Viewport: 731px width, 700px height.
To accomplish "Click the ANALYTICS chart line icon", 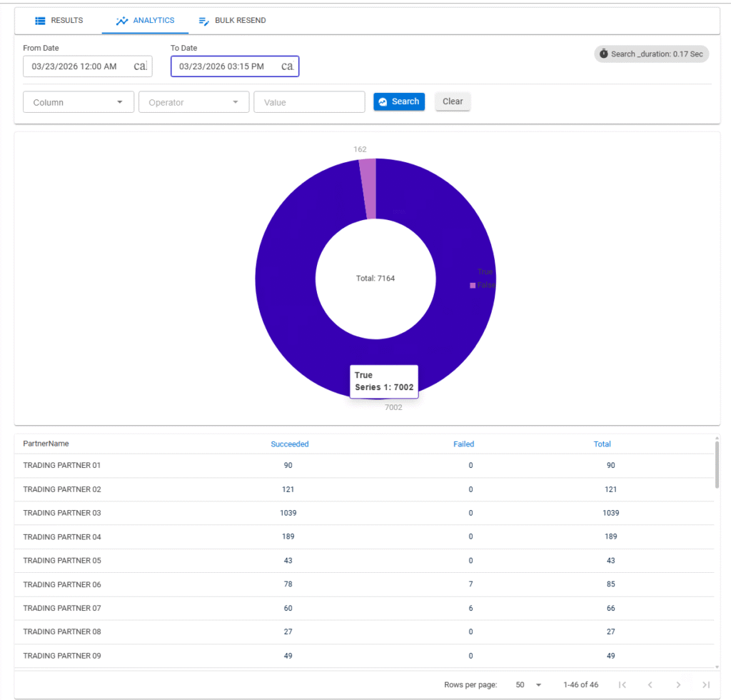I will coord(123,20).
